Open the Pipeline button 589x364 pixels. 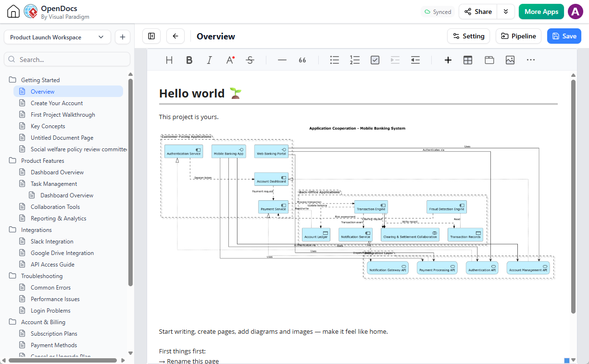tap(518, 36)
